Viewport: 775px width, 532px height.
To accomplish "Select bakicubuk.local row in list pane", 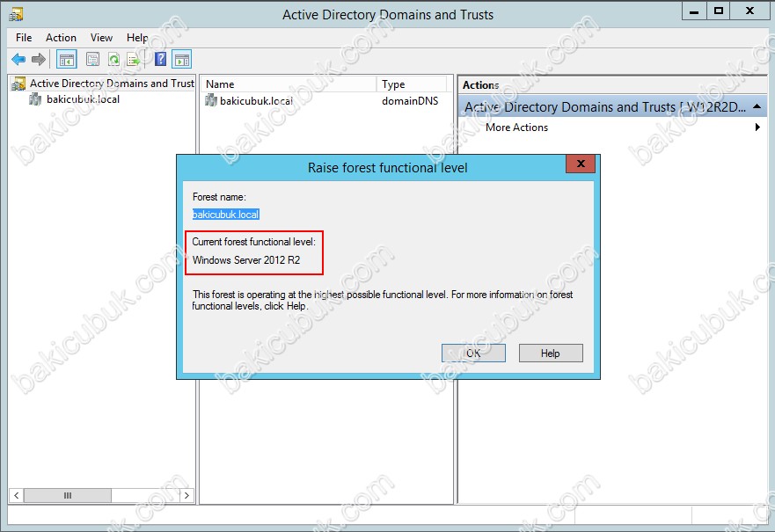I will coord(325,101).
